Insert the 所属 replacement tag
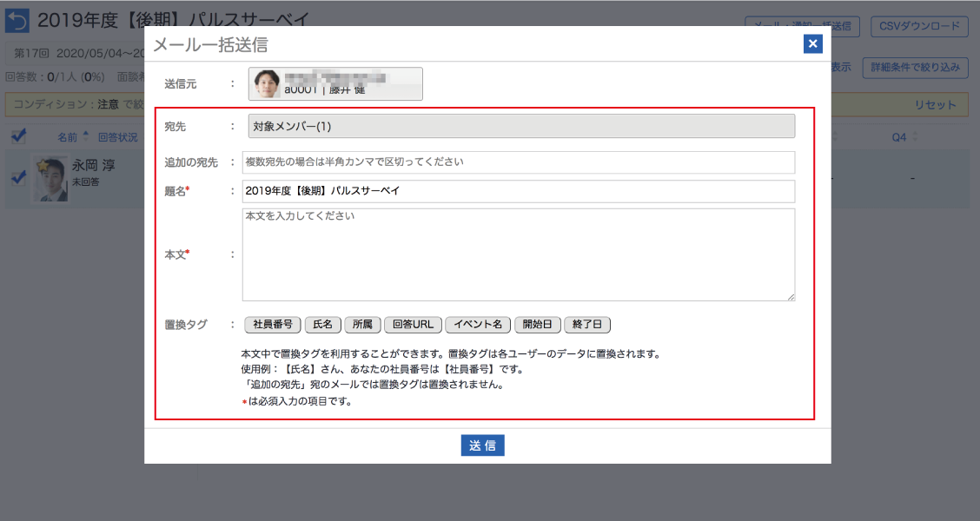980x521 pixels. click(362, 325)
